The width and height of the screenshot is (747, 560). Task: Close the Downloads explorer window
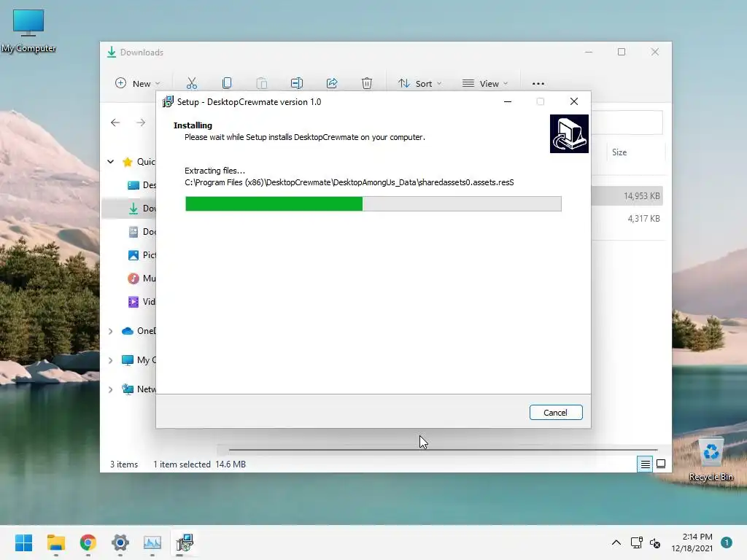[655, 52]
